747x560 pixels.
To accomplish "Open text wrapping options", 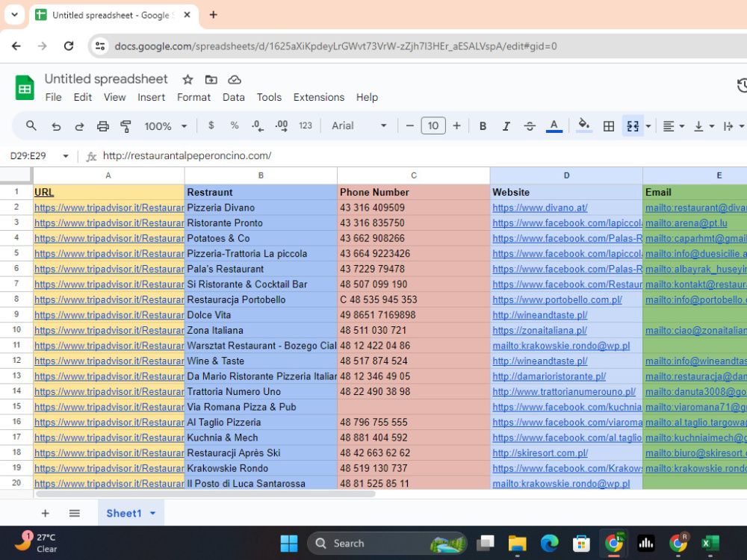I will point(734,126).
